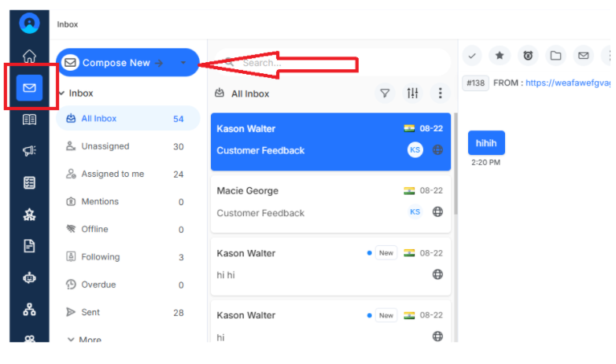This screenshot has width=616, height=364.
Task: Expand the More section
Action: click(x=85, y=340)
